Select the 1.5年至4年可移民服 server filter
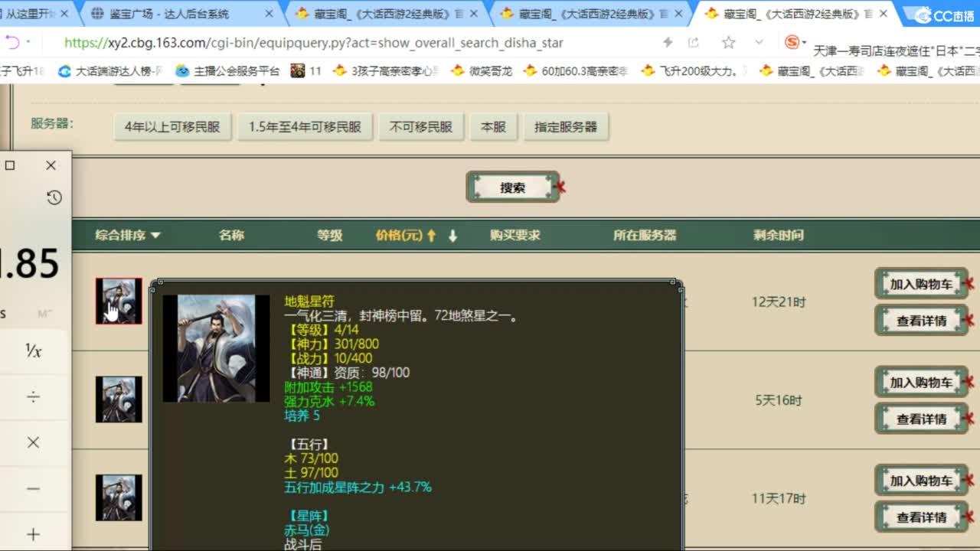This screenshot has width=980, height=551. click(x=305, y=127)
